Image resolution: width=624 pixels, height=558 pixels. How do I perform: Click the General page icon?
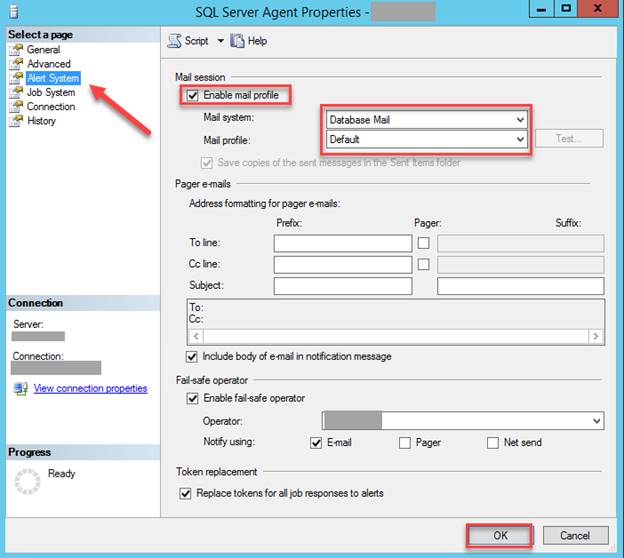(16, 49)
